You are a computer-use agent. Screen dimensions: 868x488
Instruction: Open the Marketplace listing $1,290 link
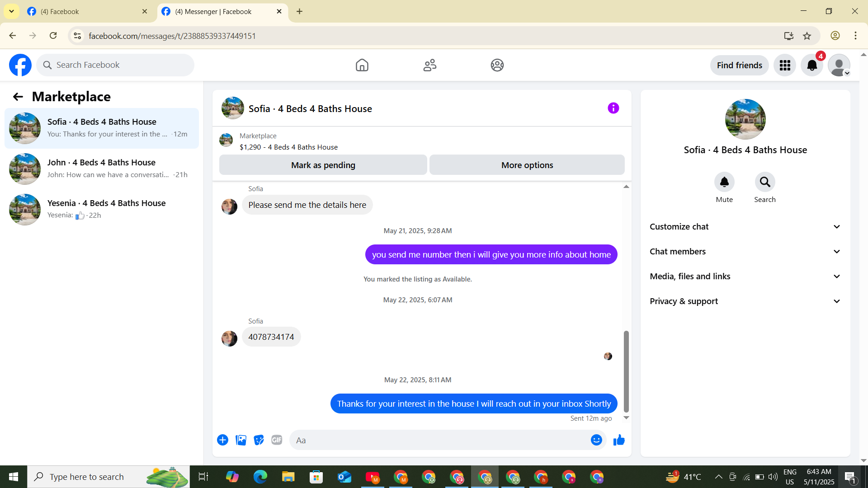[x=288, y=147]
